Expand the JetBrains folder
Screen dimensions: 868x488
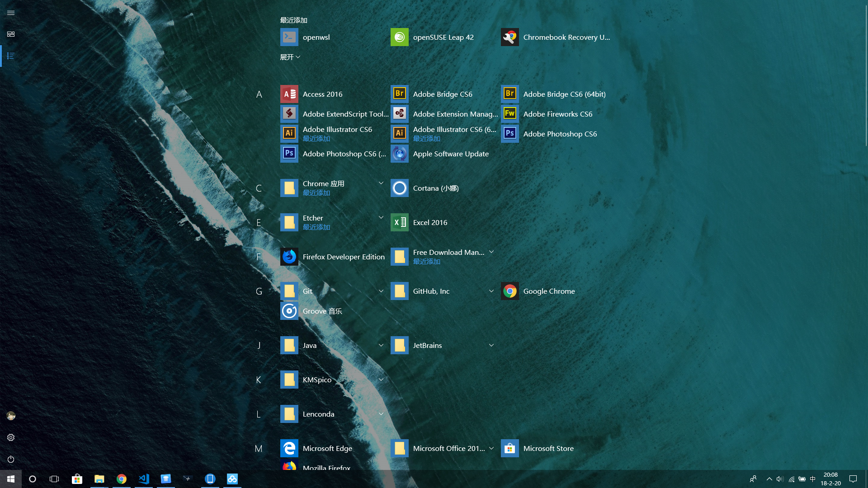pyautogui.click(x=491, y=345)
